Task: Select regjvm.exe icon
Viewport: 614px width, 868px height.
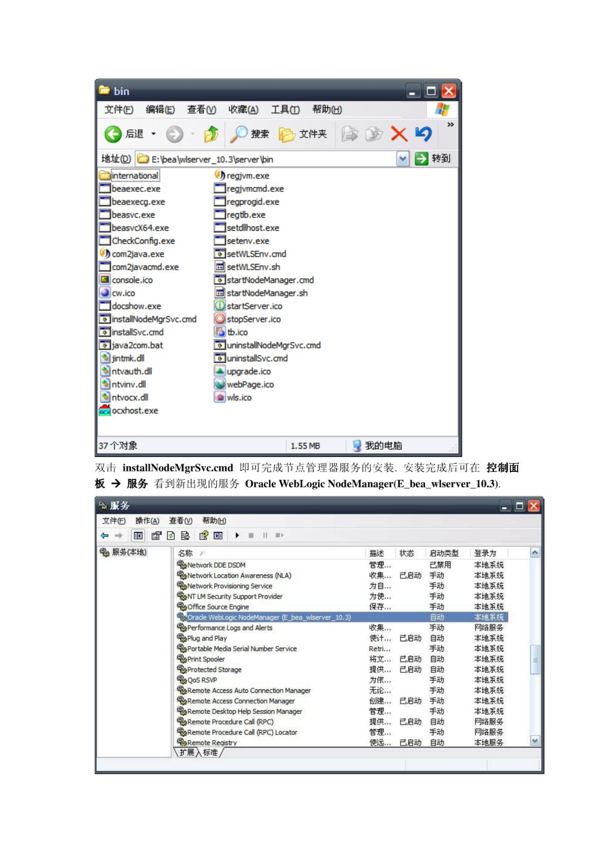Action: tap(220, 176)
